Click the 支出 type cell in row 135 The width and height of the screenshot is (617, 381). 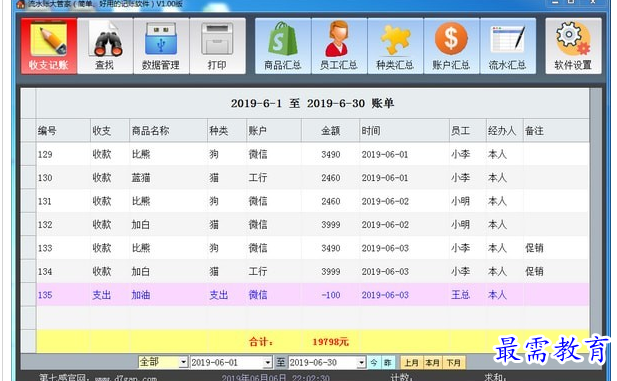pos(102,295)
